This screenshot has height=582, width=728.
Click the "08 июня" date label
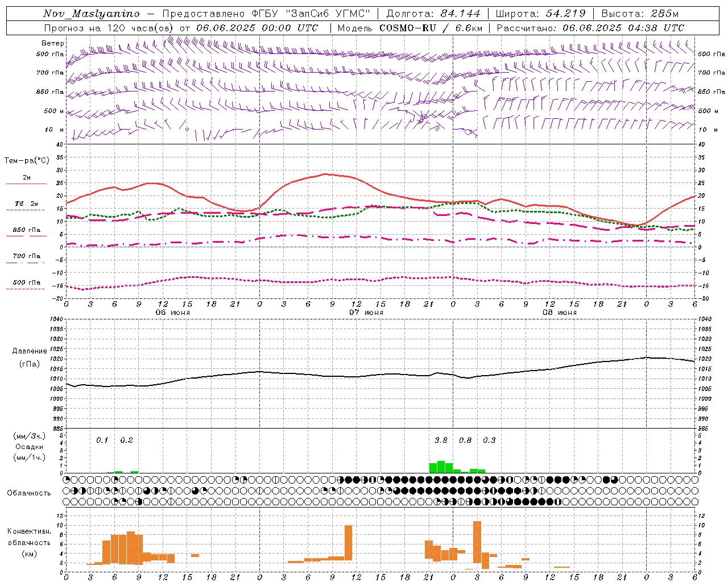click(560, 313)
